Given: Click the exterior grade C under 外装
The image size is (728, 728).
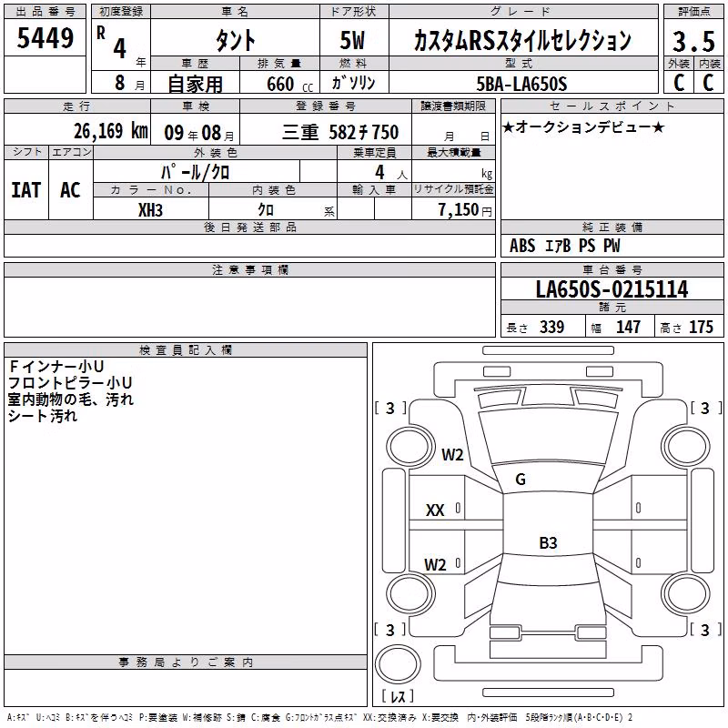Looking at the screenshot, I should click(679, 83).
